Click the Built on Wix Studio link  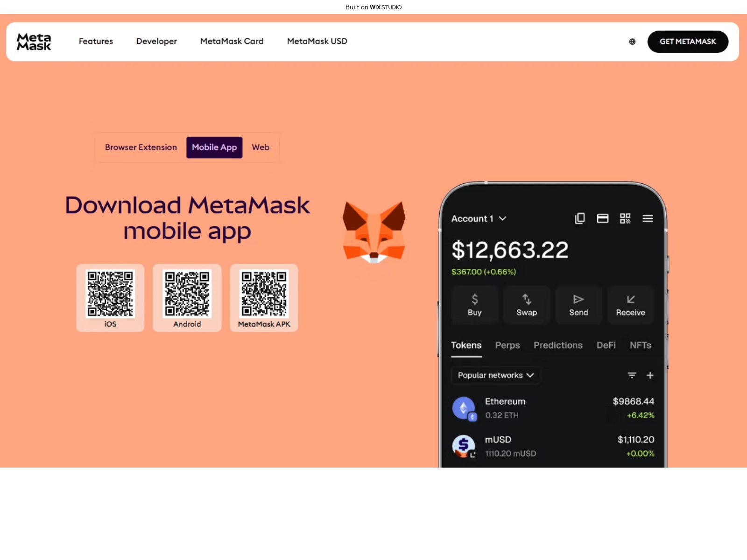coord(373,7)
